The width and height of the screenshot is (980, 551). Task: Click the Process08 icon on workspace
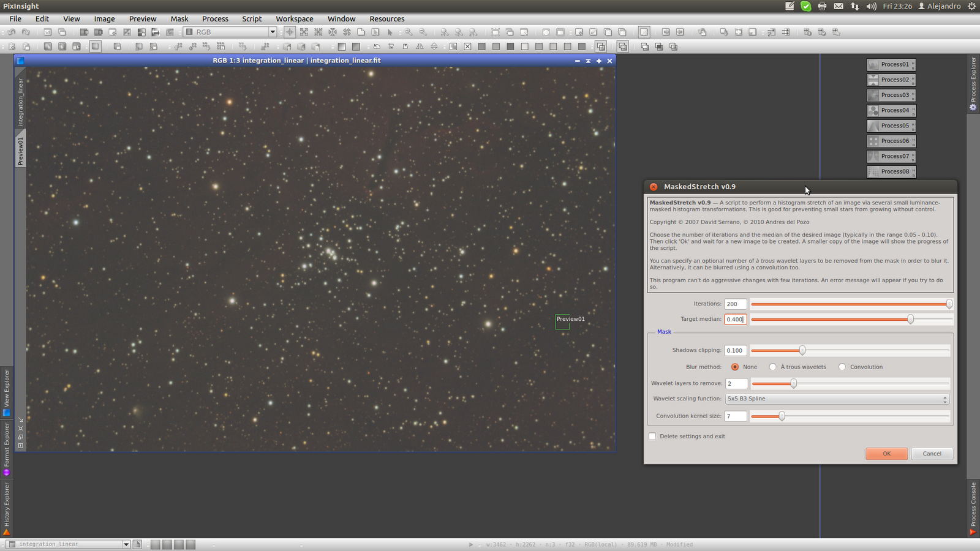click(x=891, y=171)
